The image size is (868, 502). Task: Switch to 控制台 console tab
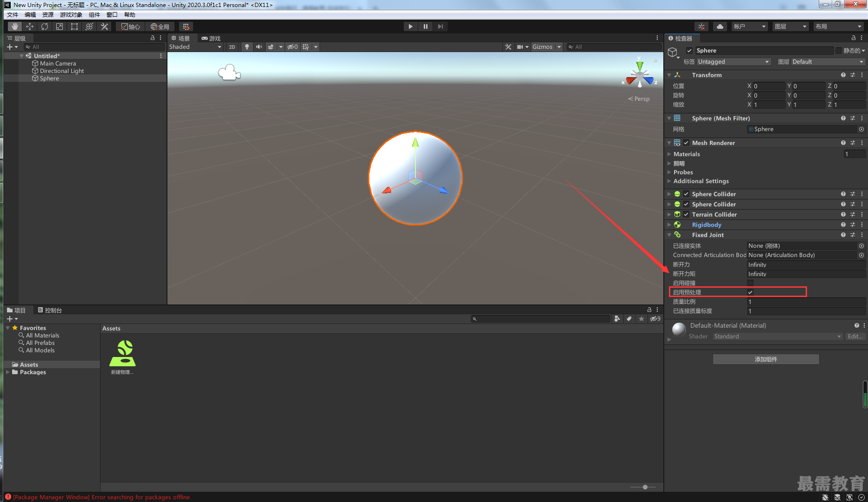(50, 310)
